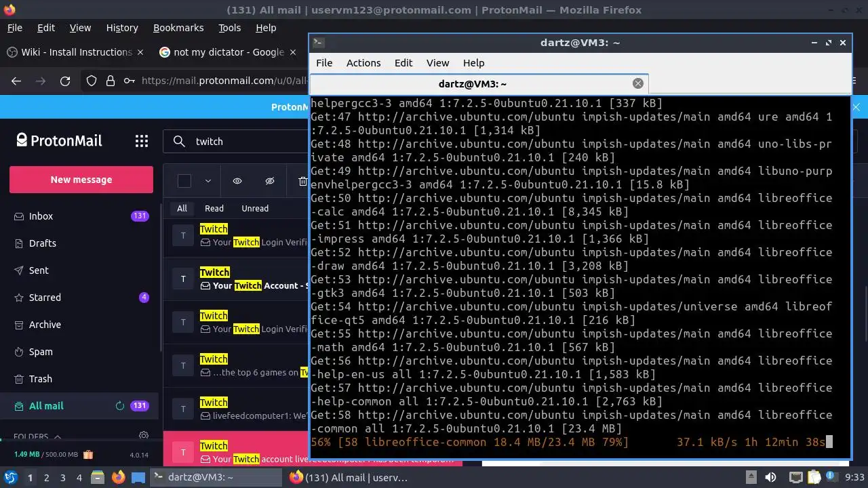Open terminal View menu

click(437, 62)
